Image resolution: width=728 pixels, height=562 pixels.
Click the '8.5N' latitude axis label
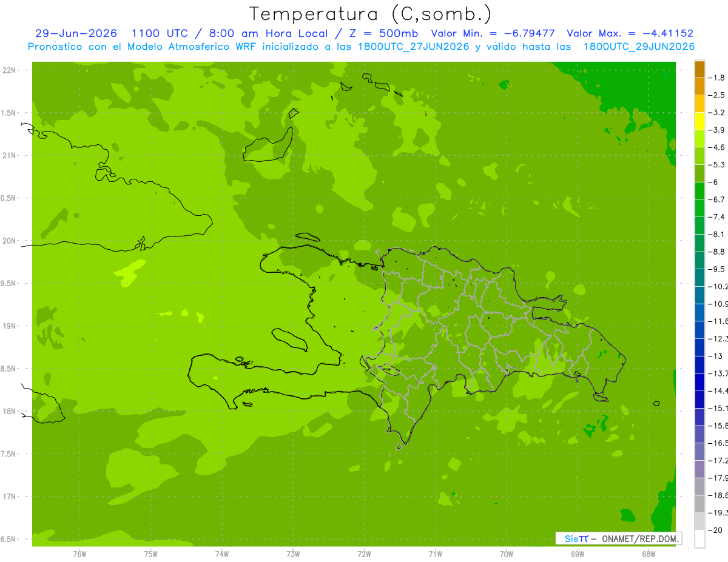point(9,369)
